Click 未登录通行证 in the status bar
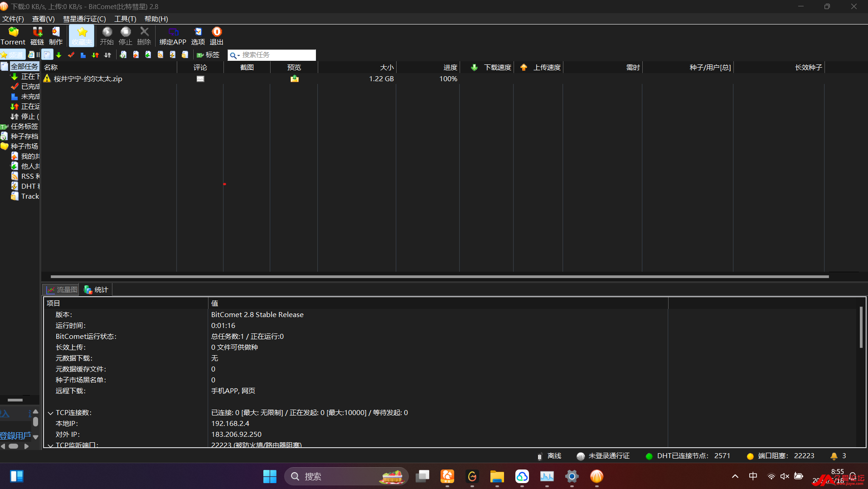868x489 pixels. (x=603, y=456)
